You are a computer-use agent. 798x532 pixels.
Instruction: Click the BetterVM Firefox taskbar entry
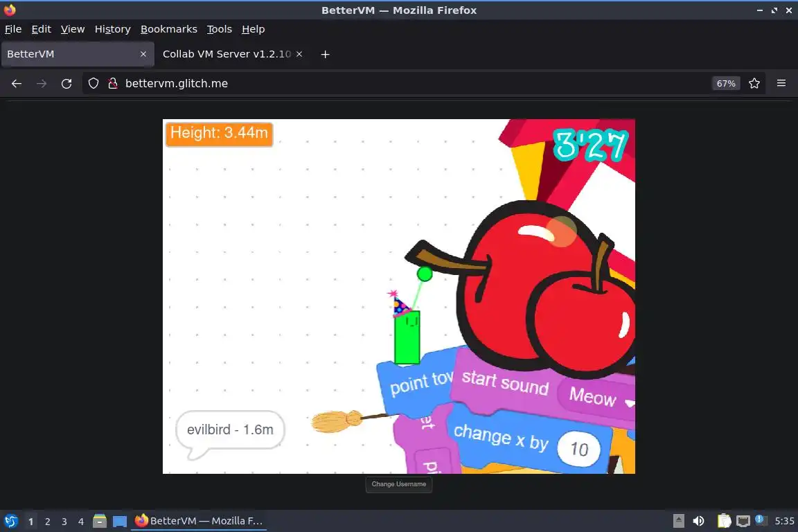coord(199,521)
